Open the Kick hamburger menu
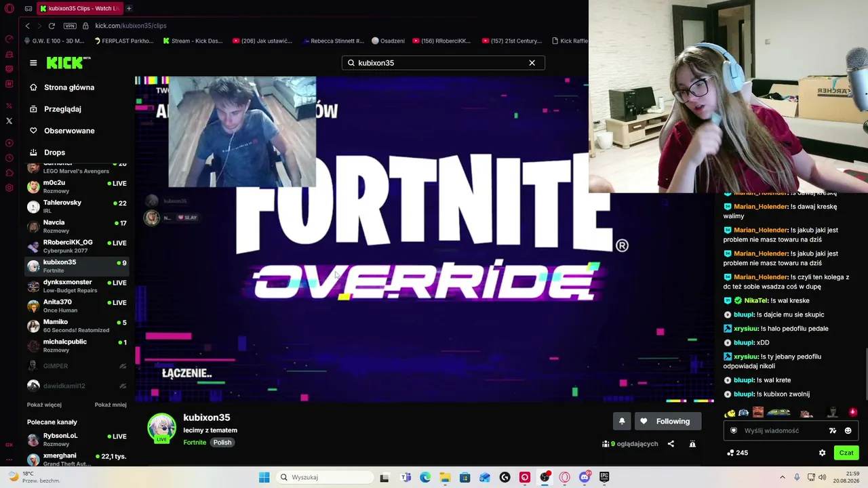The image size is (868, 488). coord(33,63)
